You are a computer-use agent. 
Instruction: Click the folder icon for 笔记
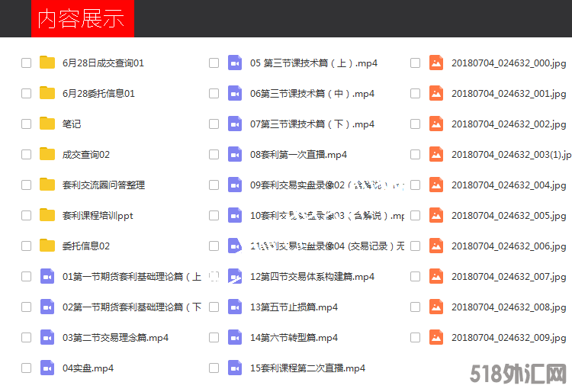coord(47,124)
